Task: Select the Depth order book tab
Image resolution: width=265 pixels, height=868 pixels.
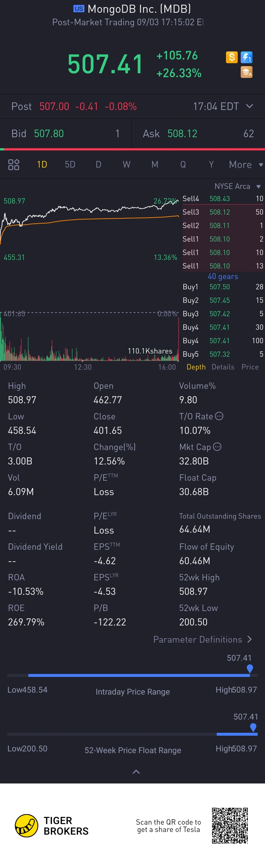Action: [x=196, y=367]
